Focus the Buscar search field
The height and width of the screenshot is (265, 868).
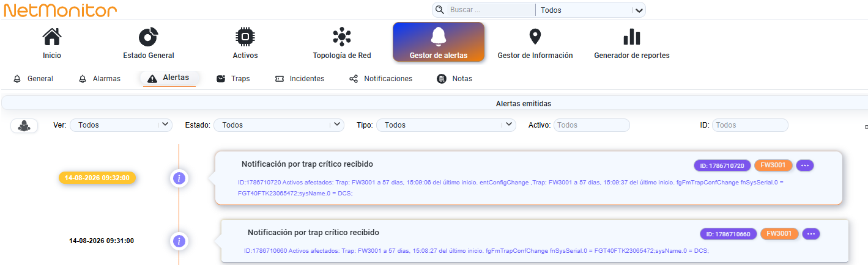492,10
